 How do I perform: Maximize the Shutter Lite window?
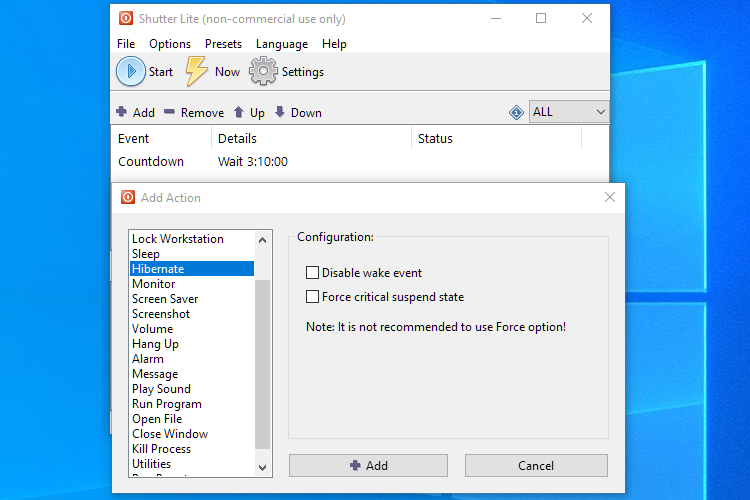coord(541,18)
